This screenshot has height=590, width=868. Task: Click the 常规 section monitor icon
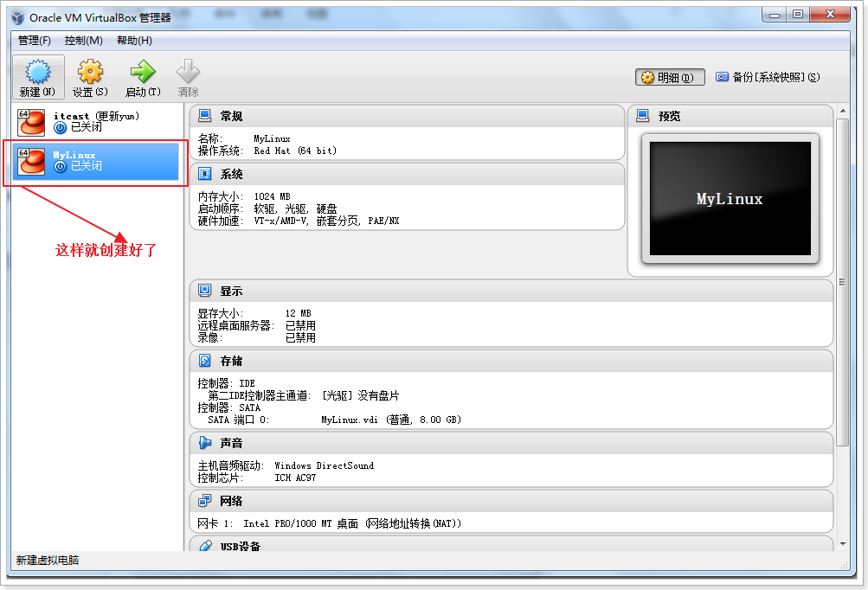(x=205, y=116)
